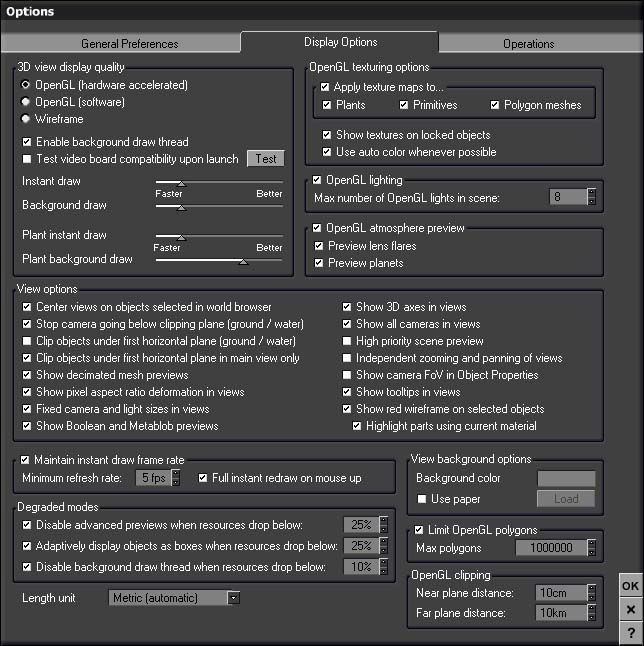Click the OpenGL lights count spinner
This screenshot has height=646, width=644.
click(591, 197)
